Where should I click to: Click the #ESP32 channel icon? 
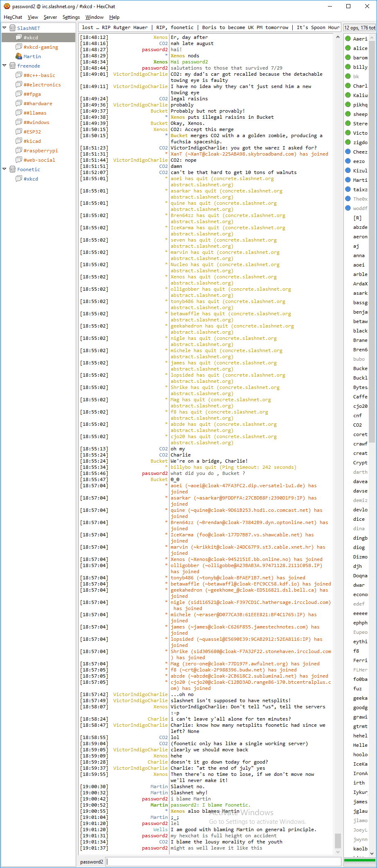(x=19, y=131)
